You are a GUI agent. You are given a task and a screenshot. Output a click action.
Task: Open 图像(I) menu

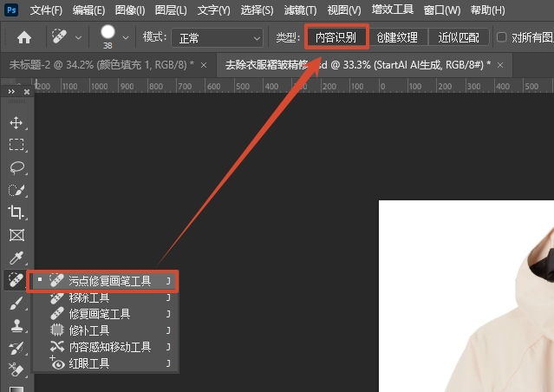point(130,10)
